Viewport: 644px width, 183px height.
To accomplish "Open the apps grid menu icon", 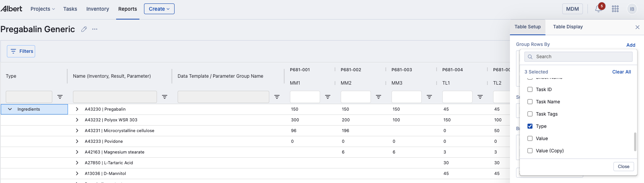I will tap(615, 9).
